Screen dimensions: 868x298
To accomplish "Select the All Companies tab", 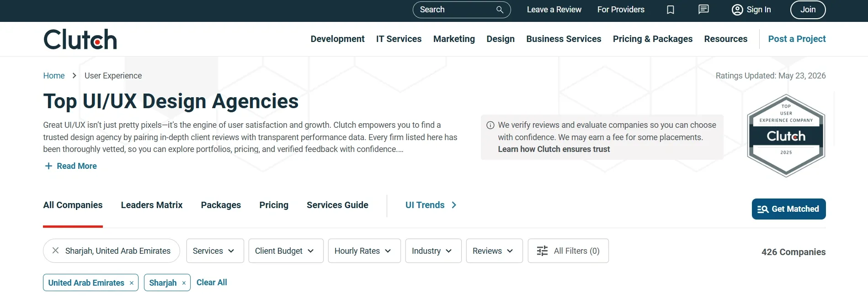I will coord(73,205).
